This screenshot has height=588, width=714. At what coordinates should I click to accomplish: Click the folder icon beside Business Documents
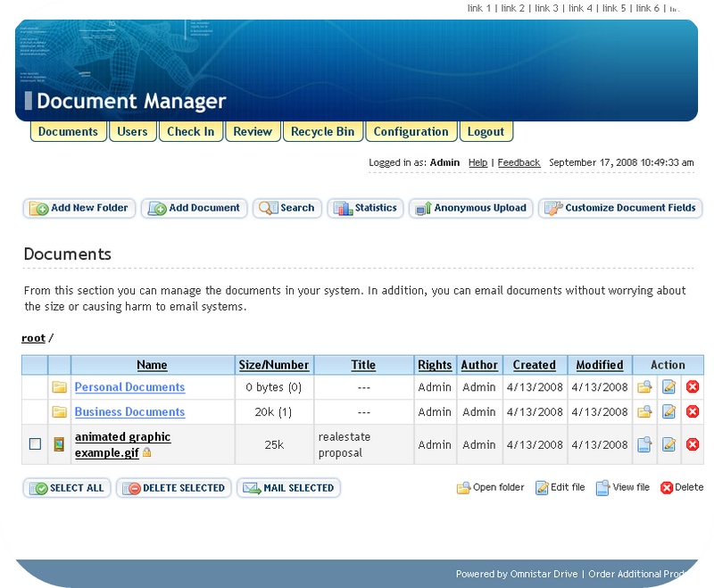coord(60,412)
